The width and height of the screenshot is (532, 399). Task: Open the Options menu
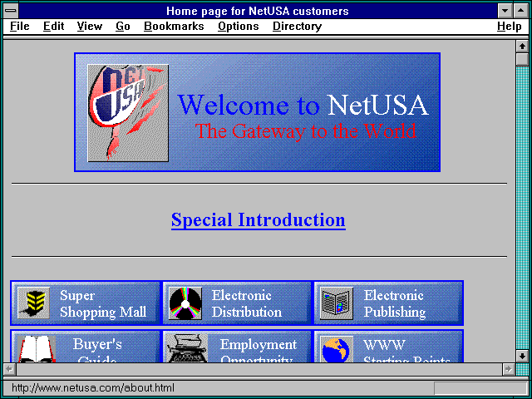point(239,27)
